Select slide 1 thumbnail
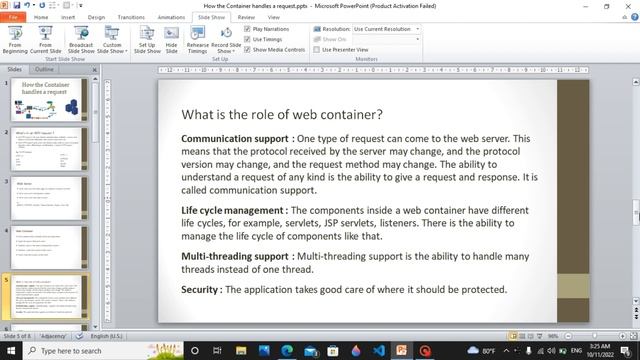 (49, 100)
